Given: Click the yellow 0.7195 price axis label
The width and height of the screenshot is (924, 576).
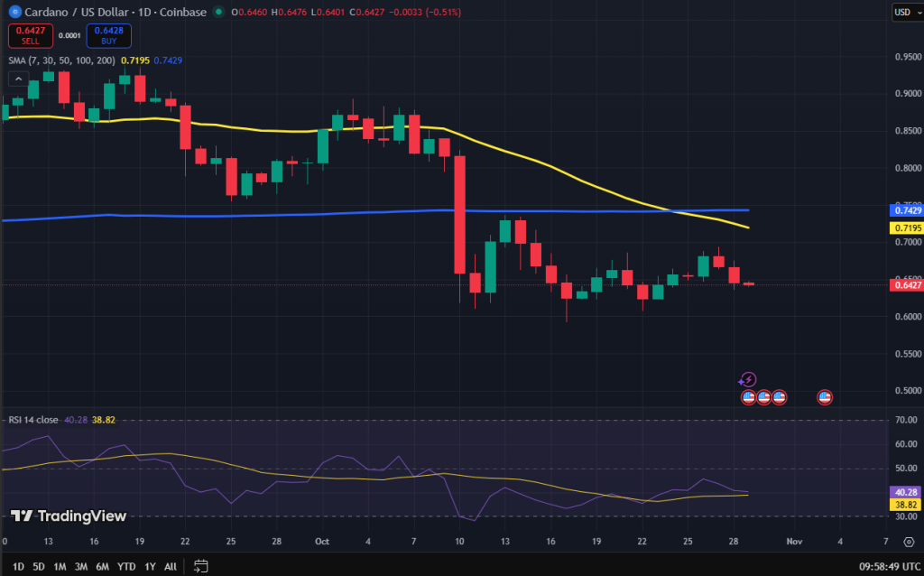Looking at the screenshot, I should tap(906, 228).
